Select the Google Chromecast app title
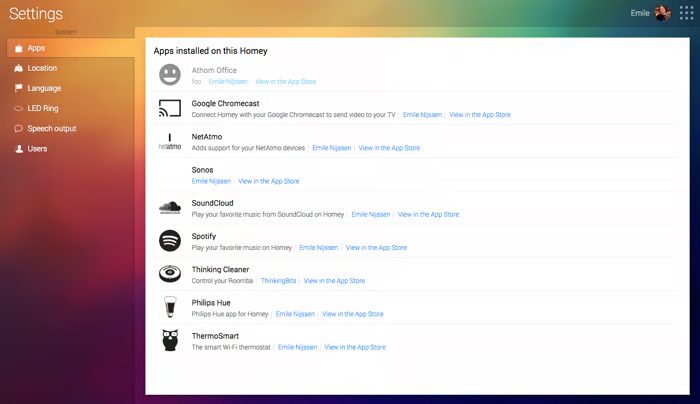700x404 pixels. click(225, 104)
